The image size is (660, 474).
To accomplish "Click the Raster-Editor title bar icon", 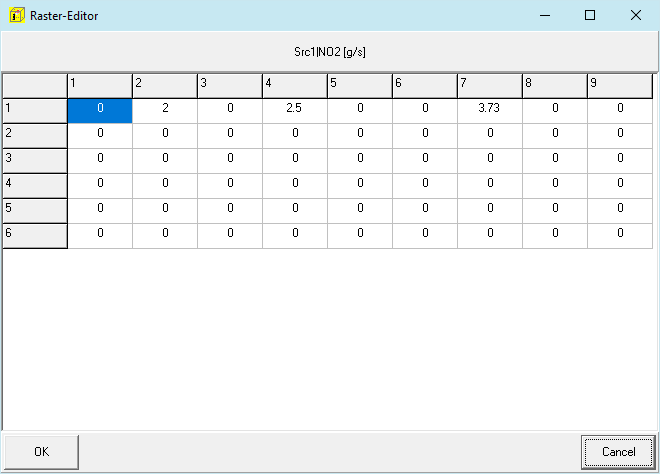I will tap(17, 16).
